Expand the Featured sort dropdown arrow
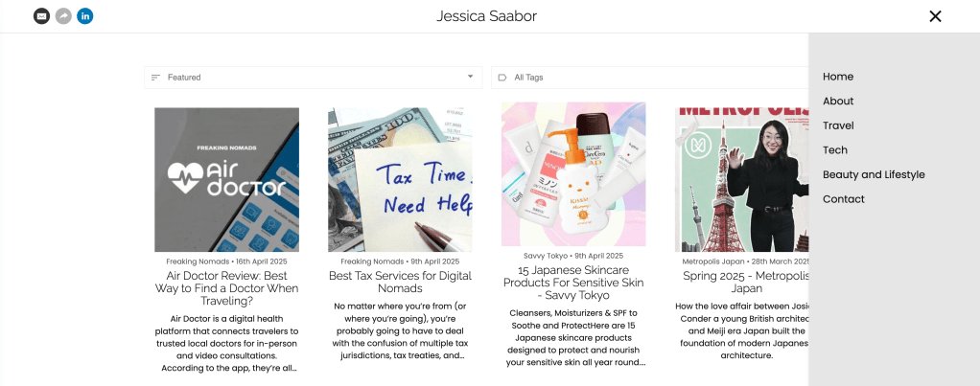The height and width of the screenshot is (386, 980). 470,77
